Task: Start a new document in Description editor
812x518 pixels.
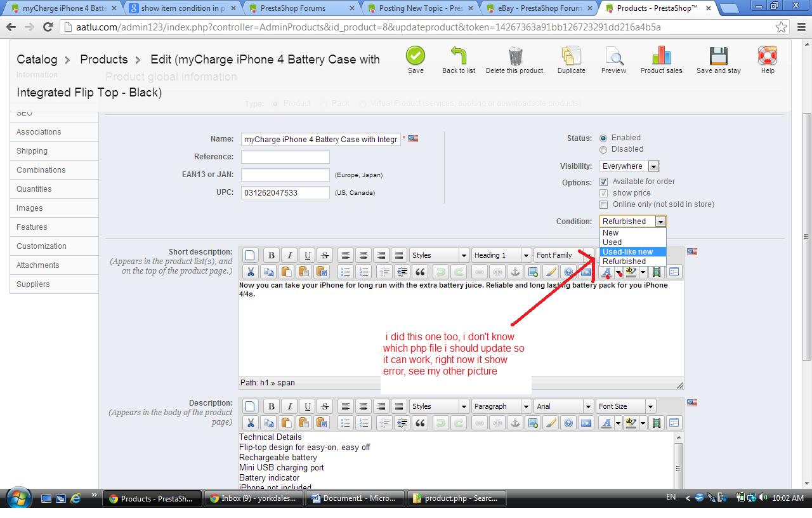Action: point(251,406)
